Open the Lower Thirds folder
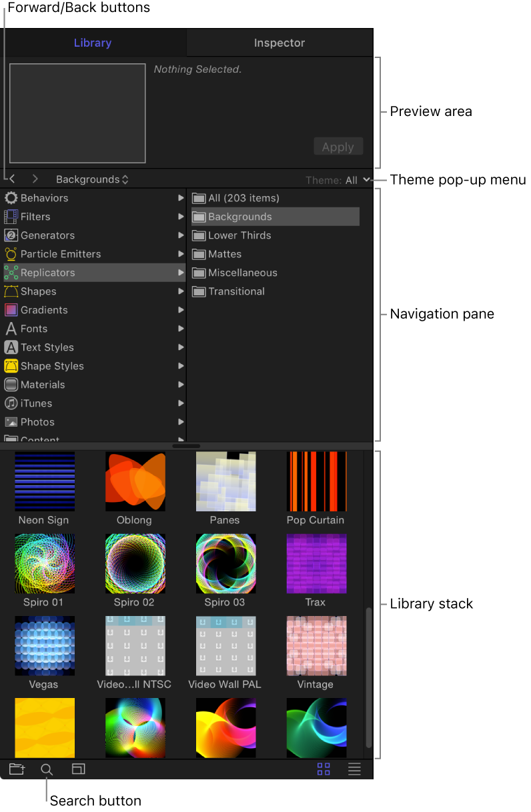 [275, 235]
